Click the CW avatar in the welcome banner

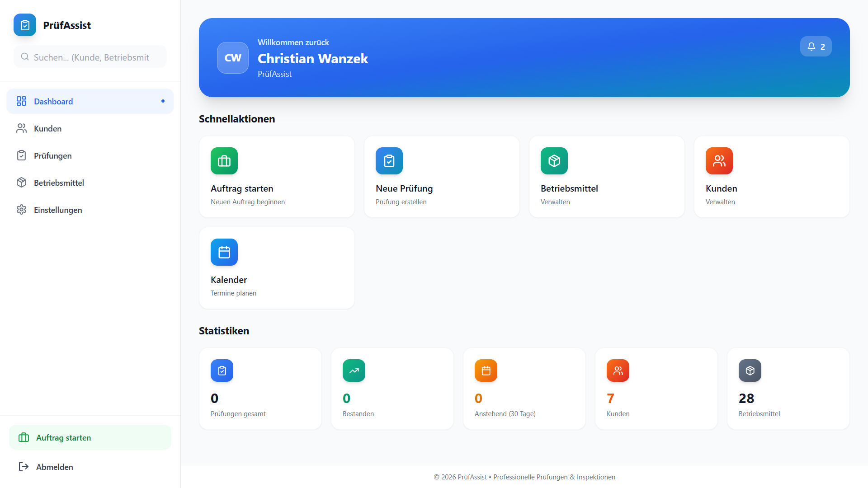[232, 57]
